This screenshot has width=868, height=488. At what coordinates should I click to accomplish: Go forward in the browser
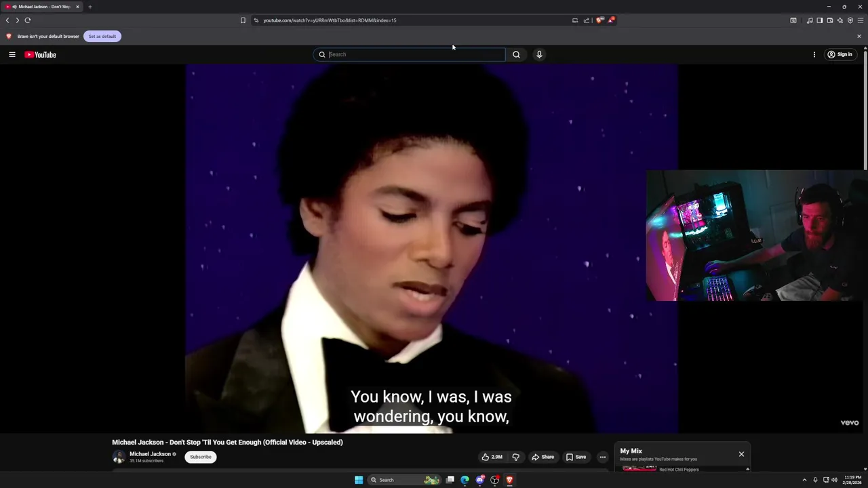tap(18, 20)
